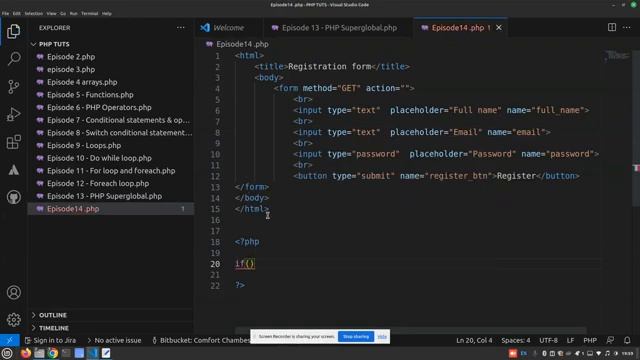Open the Search view in activity bar

[x=13, y=59]
